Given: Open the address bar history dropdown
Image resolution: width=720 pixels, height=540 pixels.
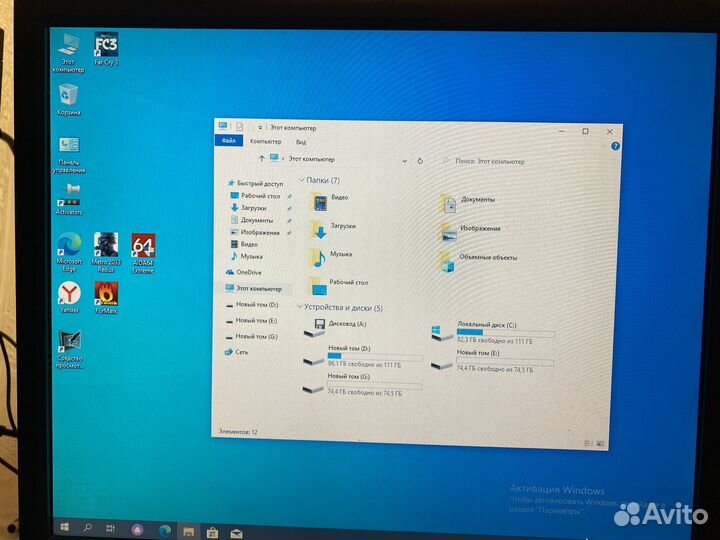Looking at the screenshot, I should (404, 160).
